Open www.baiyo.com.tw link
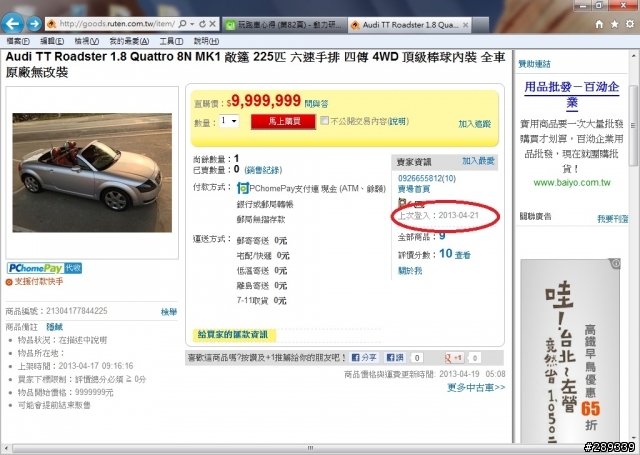The height and width of the screenshot is (455, 640). point(571,182)
